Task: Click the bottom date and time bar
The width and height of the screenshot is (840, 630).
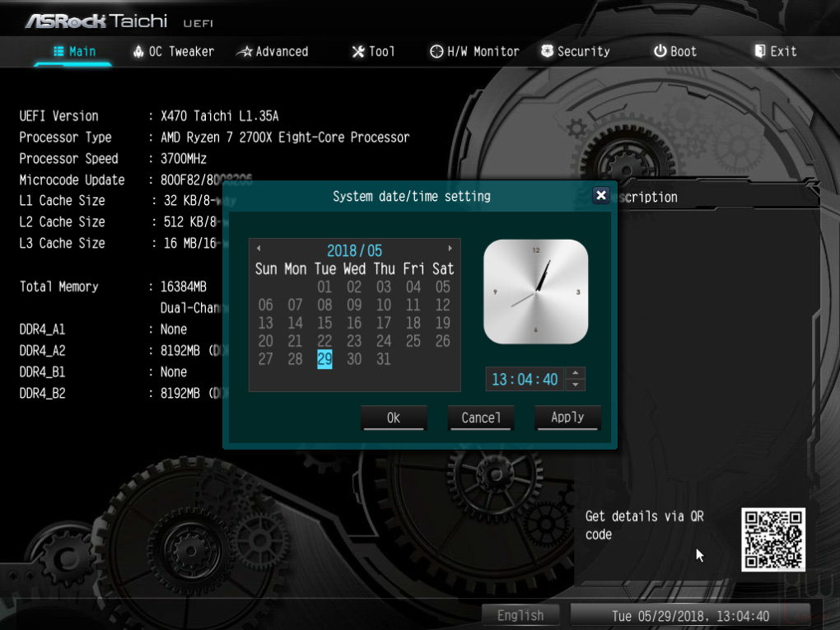Action: [x=690, y=616]
